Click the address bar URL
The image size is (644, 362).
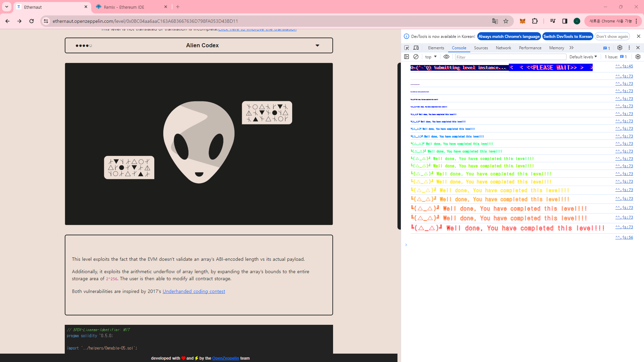coord(145,21)
